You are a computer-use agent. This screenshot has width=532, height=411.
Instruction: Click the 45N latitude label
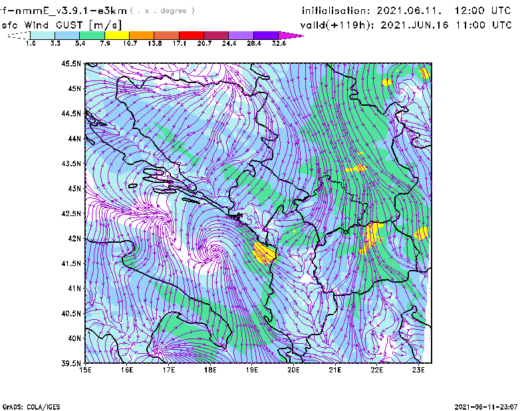74,88
